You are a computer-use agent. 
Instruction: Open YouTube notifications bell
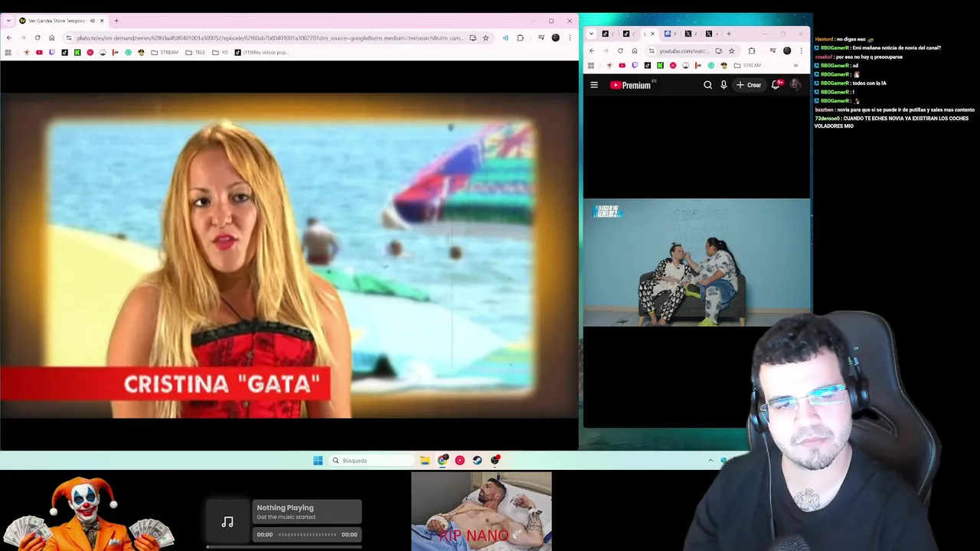click(x=776, y=85)
